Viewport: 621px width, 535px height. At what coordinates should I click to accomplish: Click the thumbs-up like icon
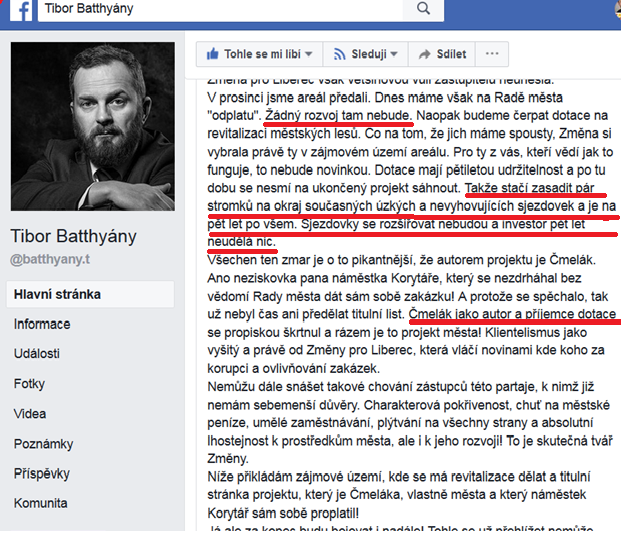click(x=213, y=54)
